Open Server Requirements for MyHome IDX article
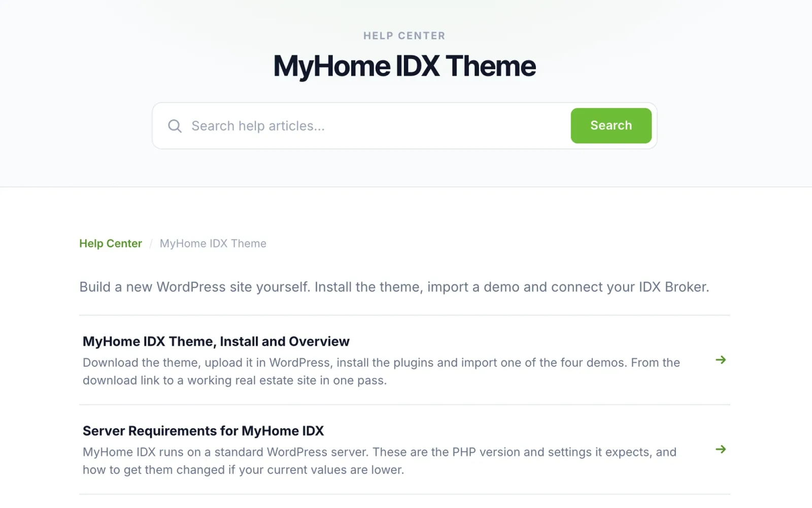Viewport: 812px width, 508px height. pos(203,431)
